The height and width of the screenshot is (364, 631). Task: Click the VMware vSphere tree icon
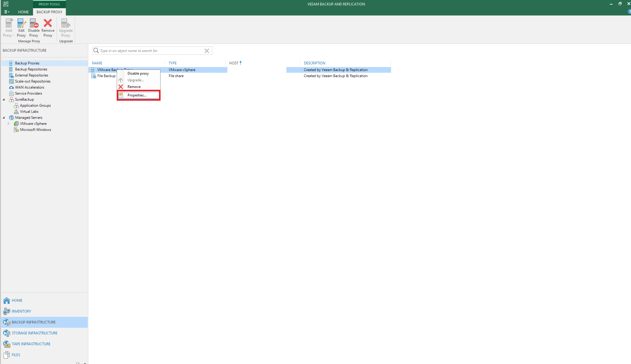pos(17,124)
